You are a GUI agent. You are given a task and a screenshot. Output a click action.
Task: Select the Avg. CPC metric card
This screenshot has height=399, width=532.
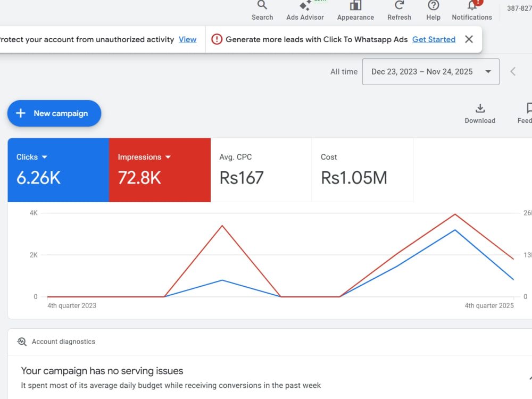pyautogui.click(x=261, y=170)
